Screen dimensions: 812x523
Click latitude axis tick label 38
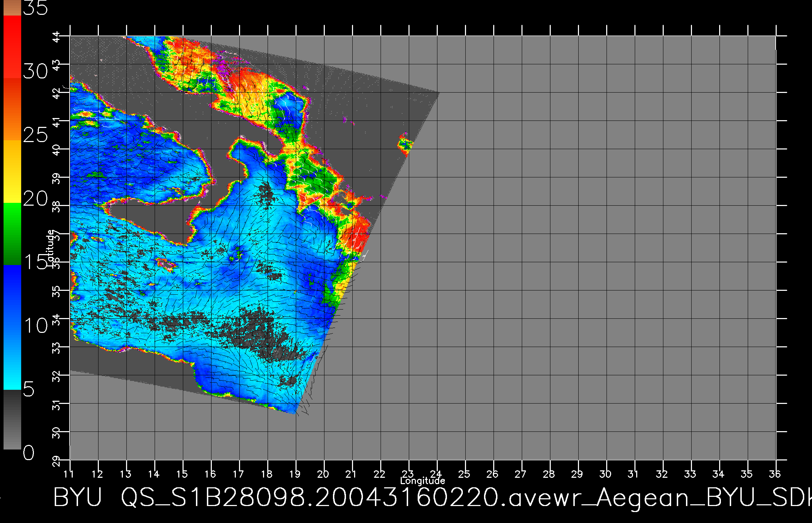(x=56, y=206)
